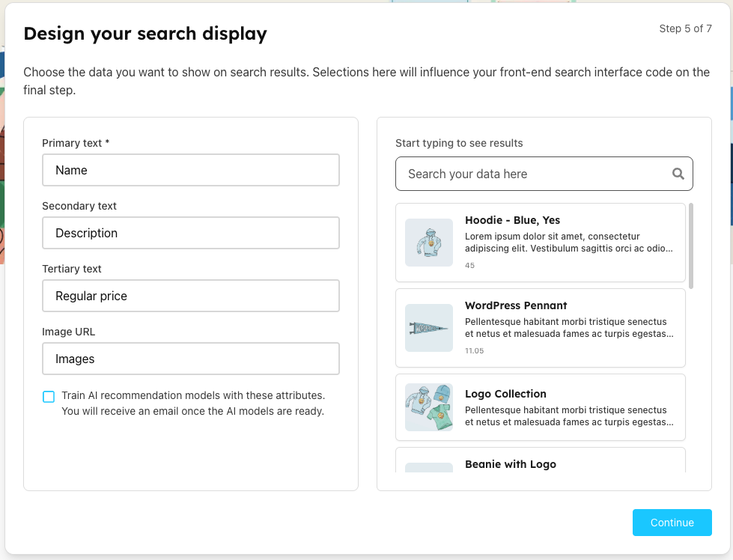
Task: Select the Beanie with Logo result title
Action: tap(510, 464)
